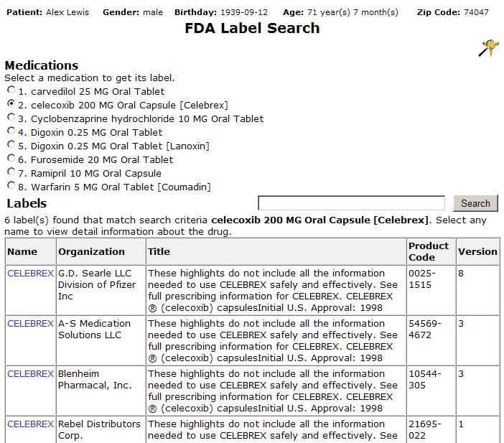This screenshot has width=504, height=443.
Task: Click the Search button
Action: pos(475,203)
